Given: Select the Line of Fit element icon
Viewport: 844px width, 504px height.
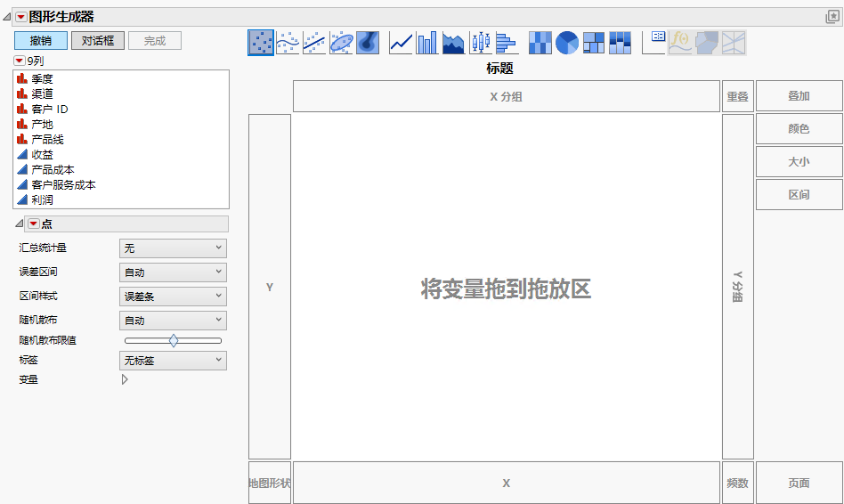Looking at the screenshot, I should pyautogui.click(x=314, y=43).
